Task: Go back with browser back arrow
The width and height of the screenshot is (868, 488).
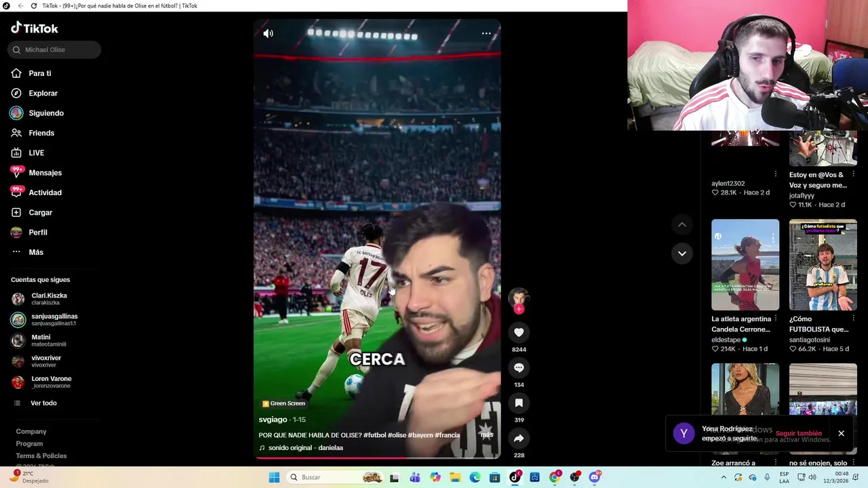Action: [x=20, y=5]
